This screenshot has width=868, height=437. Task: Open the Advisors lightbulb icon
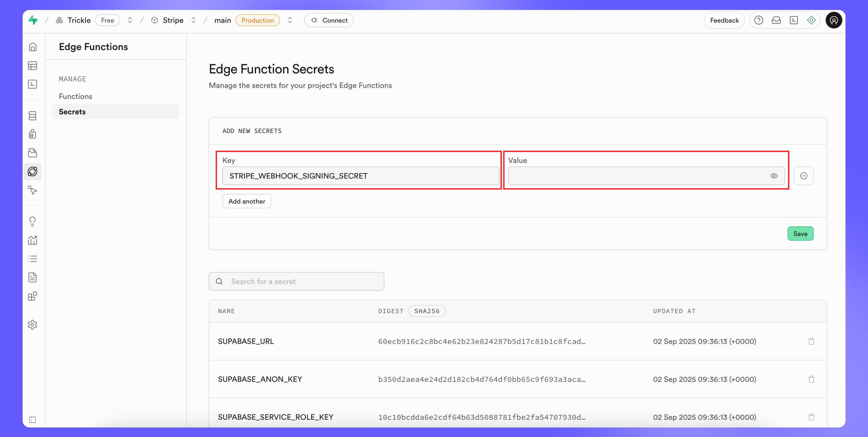32,221
